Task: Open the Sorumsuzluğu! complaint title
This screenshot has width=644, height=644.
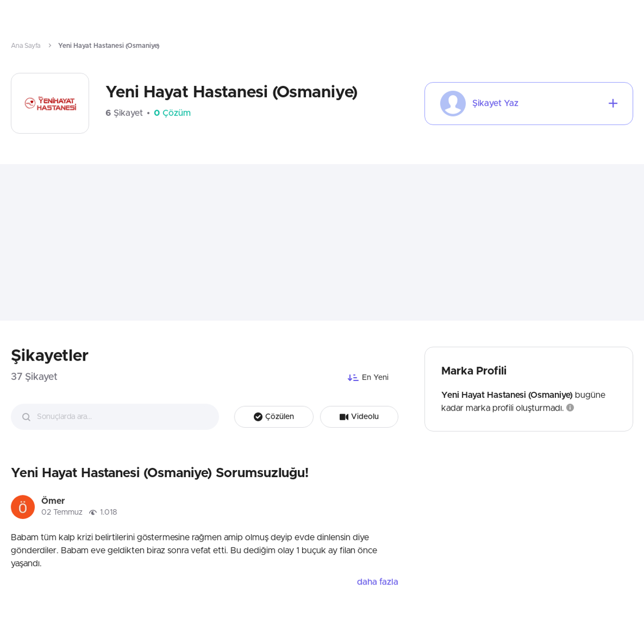Action: [x=160, y=473]
